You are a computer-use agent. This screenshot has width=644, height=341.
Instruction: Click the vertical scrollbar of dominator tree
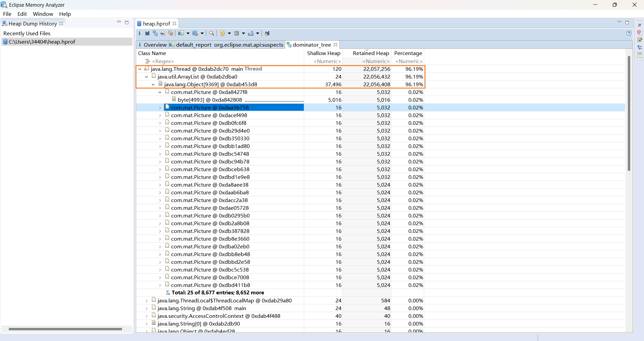[629, 113]
